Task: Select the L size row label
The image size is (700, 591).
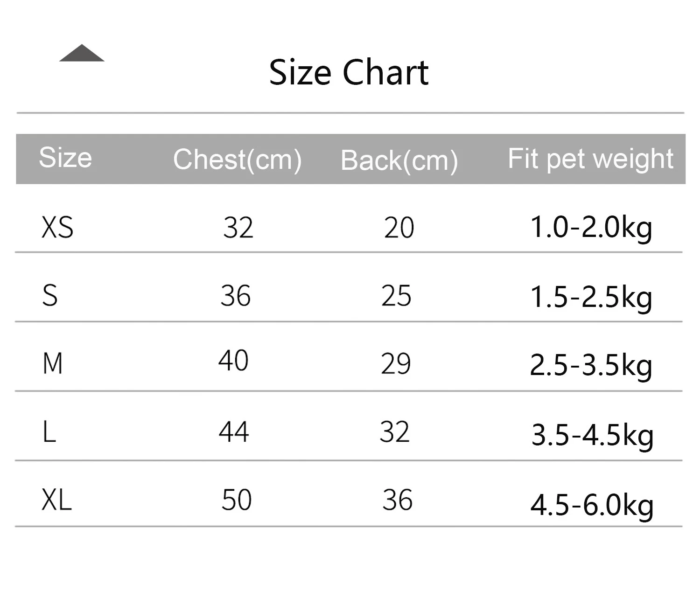Action: 49,432
